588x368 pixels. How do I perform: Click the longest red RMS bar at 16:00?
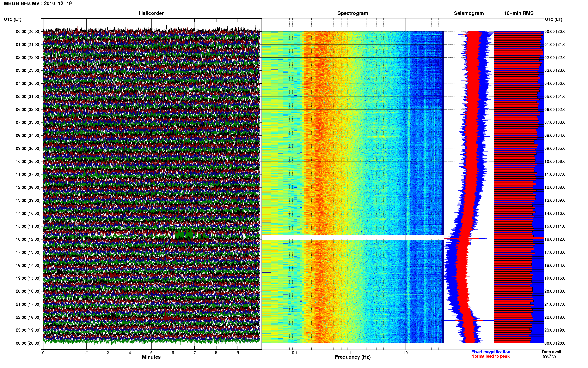point(519,238)
